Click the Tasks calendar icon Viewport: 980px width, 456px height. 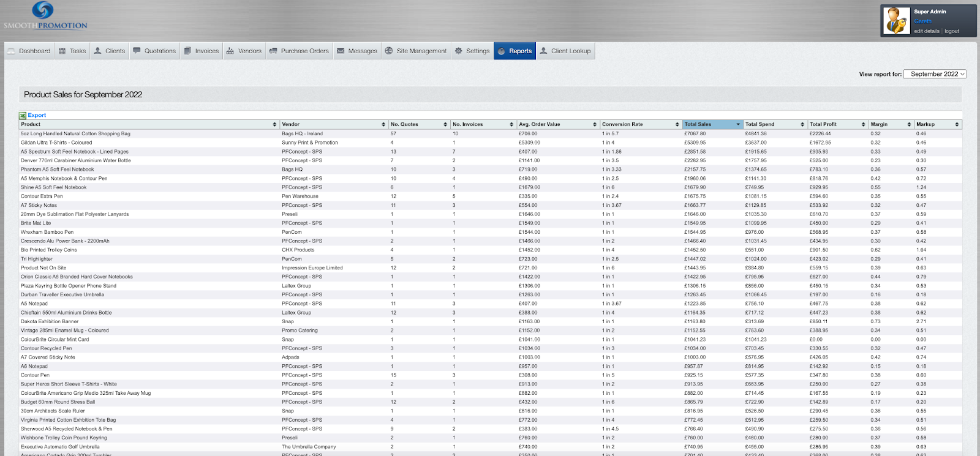(x=62, y=51)
